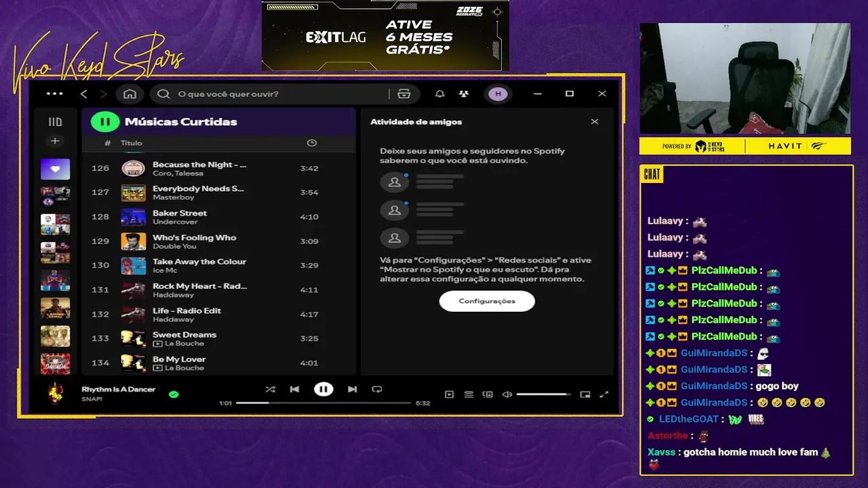Click the Who's Fooling Who album cover
The height and width of the screenshot is (488, 868).
coord(134,241)
